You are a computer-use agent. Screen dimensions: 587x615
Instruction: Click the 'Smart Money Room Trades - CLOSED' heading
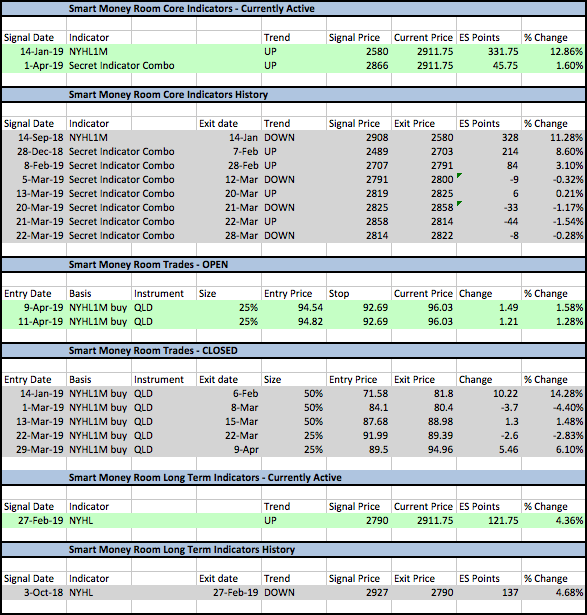pos(153,351)
